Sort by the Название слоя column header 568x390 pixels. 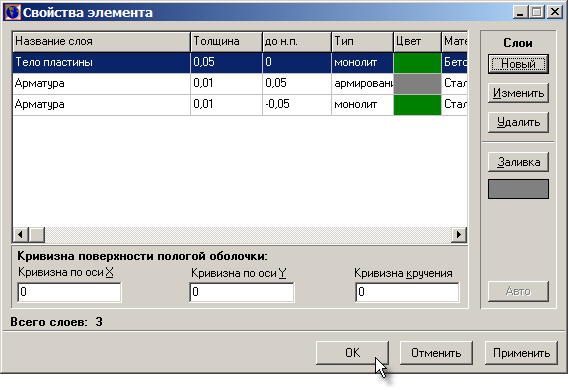point(101,42)
